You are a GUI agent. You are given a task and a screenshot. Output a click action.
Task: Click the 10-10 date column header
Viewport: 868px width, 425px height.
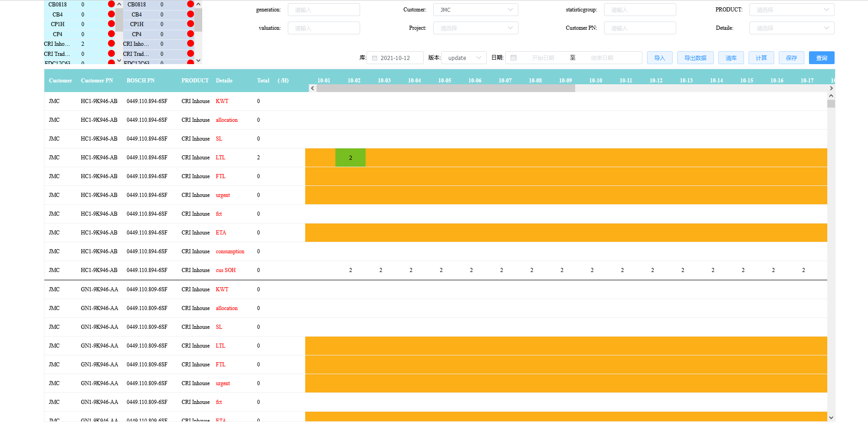pyautogui.click(x=595, y=81)
